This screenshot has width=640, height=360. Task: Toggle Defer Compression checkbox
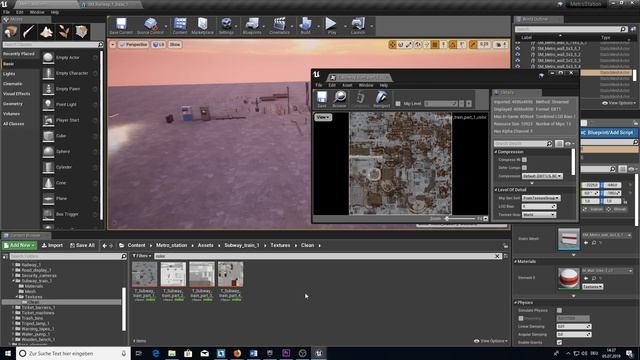coord(524,168)
